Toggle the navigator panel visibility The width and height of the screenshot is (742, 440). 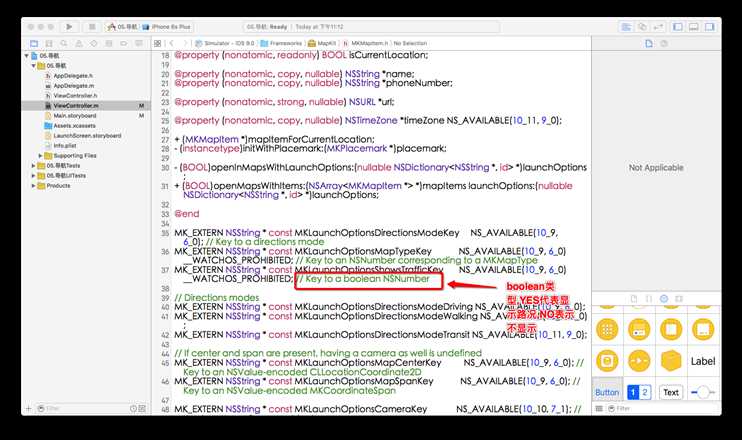pos(678,27)
